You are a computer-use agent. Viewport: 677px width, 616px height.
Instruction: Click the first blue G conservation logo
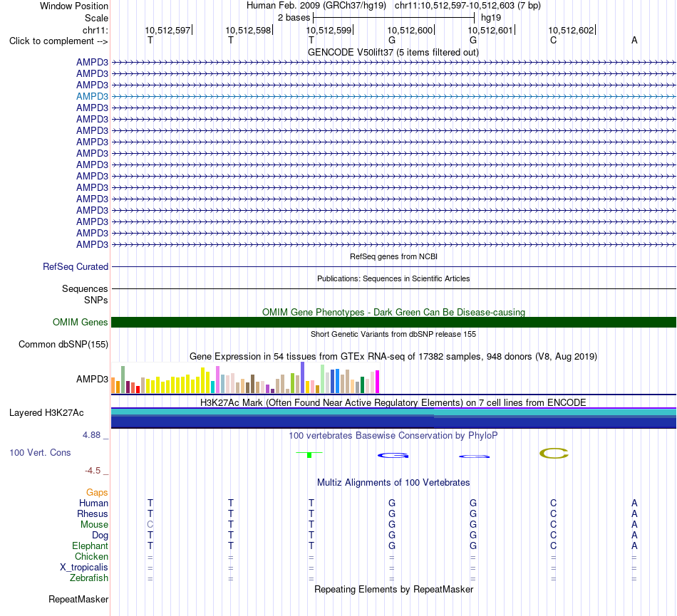393,455
